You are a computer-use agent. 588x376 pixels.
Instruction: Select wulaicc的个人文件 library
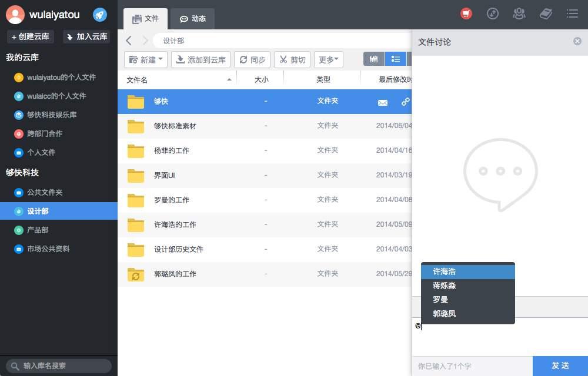click(59, 96)
